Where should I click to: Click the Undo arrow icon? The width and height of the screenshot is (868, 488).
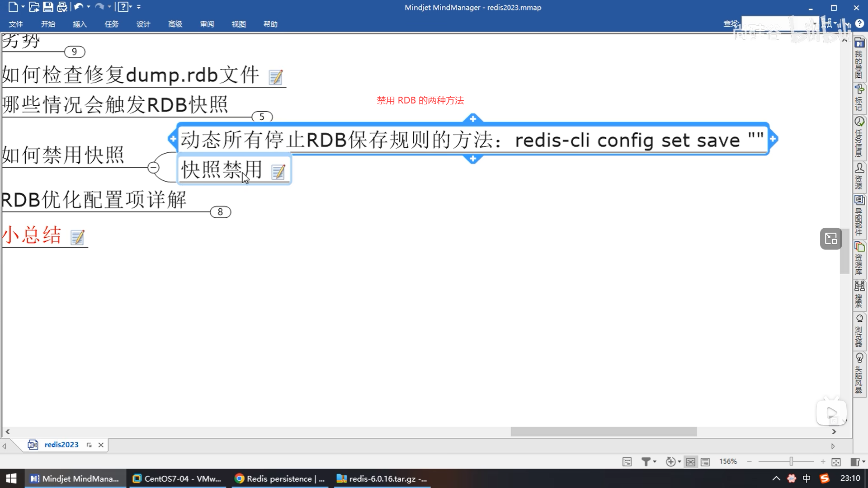click(x=79, y=7)
